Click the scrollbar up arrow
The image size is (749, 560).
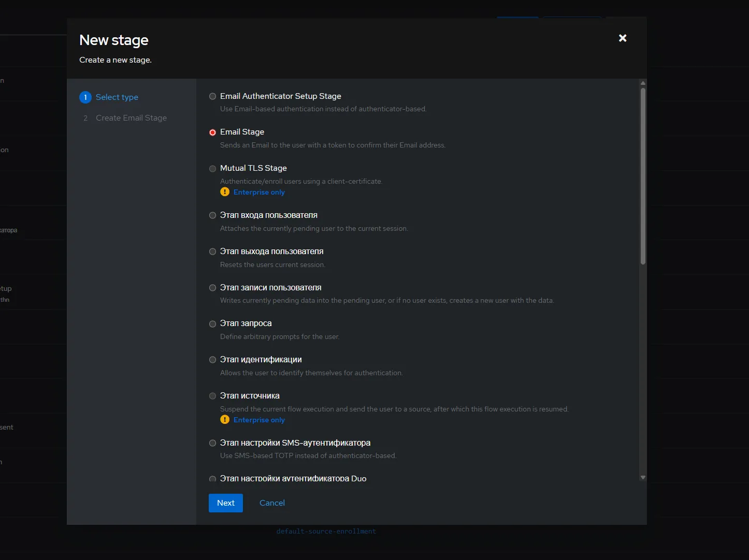click(x=643, y=83)
